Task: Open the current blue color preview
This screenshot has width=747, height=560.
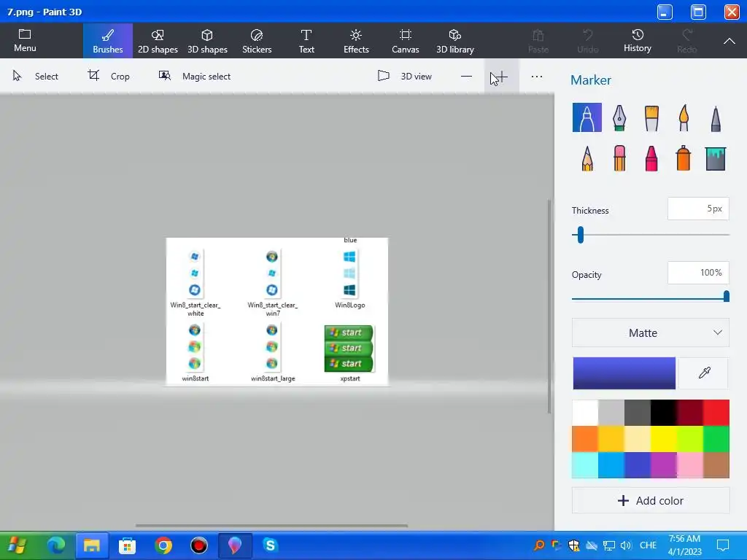Action: coord(624,373)
